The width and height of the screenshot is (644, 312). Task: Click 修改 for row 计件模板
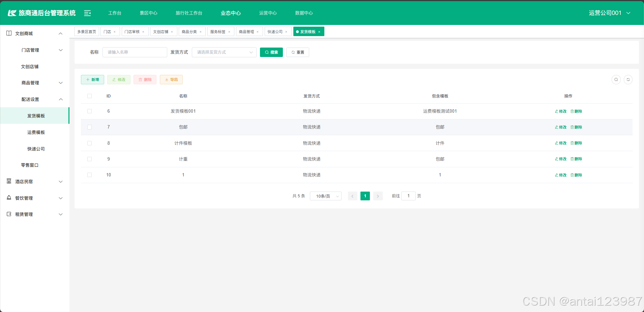click(561, 143)
